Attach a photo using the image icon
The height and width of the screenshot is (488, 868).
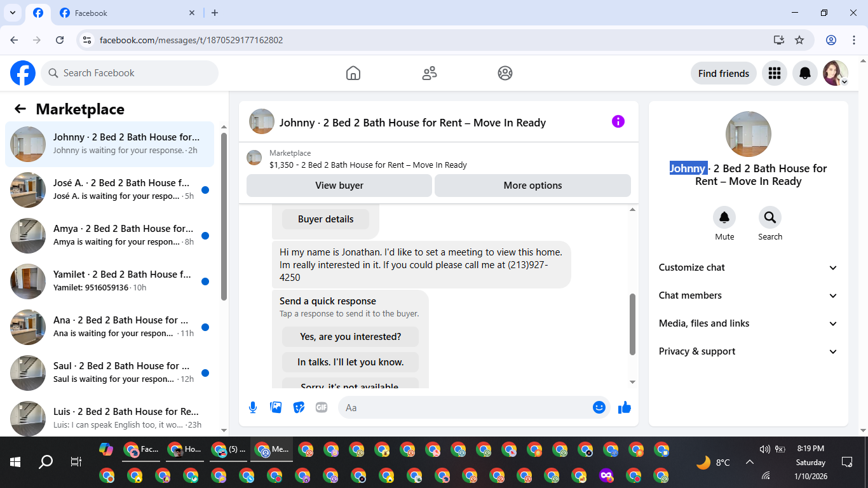point(276,407)
